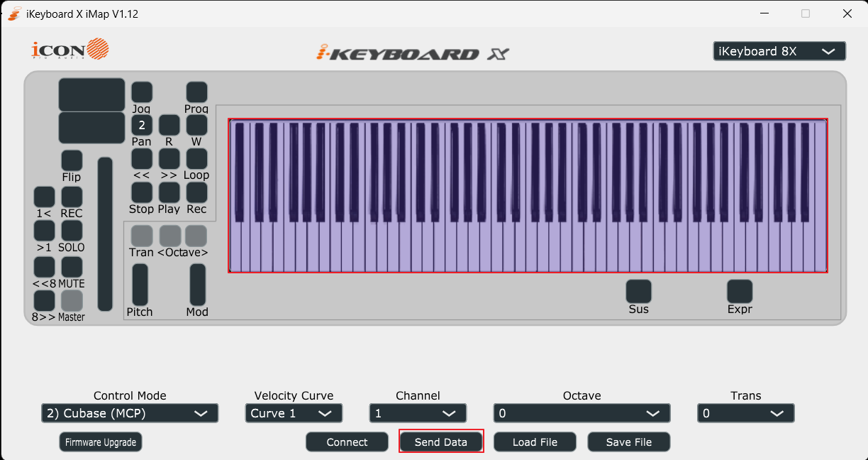This screenshot has height=460, width=868.
Task: Select the MUTE channel pad
Action: 72,267
